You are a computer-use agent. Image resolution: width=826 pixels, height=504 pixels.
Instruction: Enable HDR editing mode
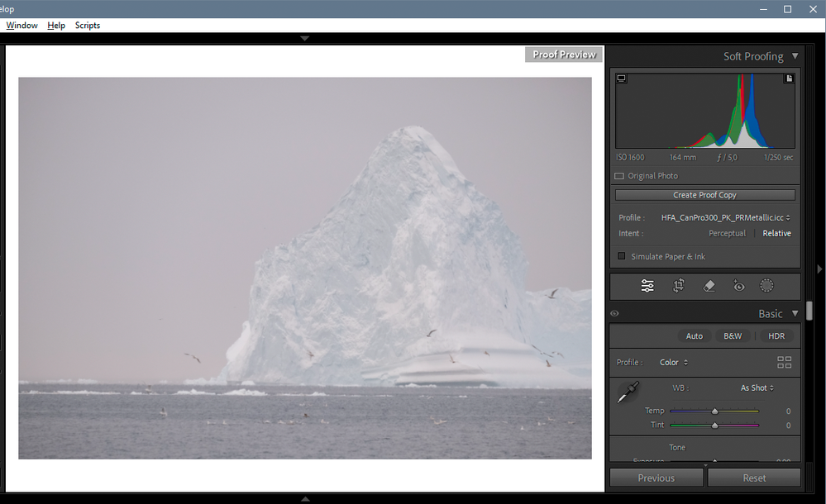pos(776,336)
